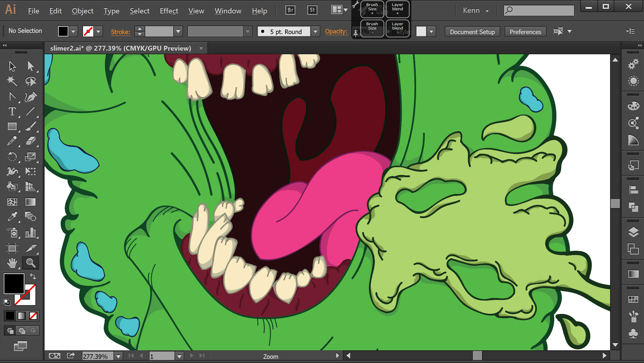Select the Rectangle tool
644x363 pixels.
click(12, 126)
